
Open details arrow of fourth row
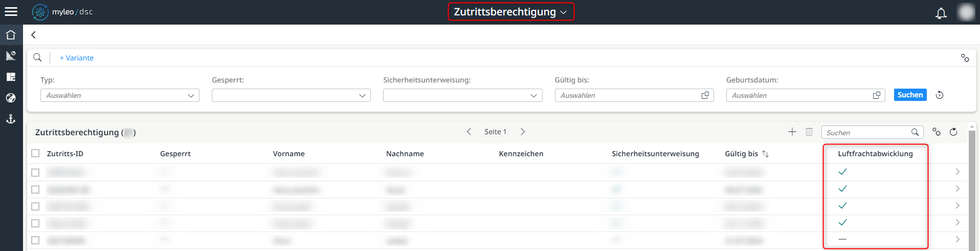957,222
